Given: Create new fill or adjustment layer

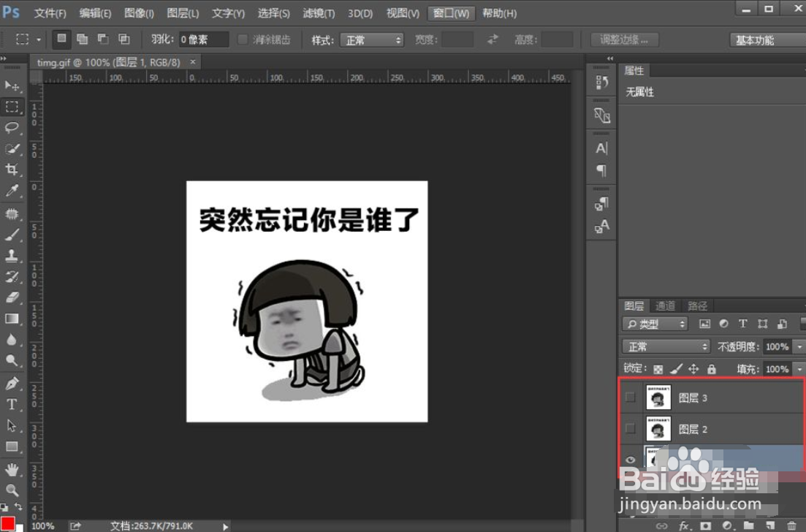Looking at the screenshot, I should pos(727,526).
